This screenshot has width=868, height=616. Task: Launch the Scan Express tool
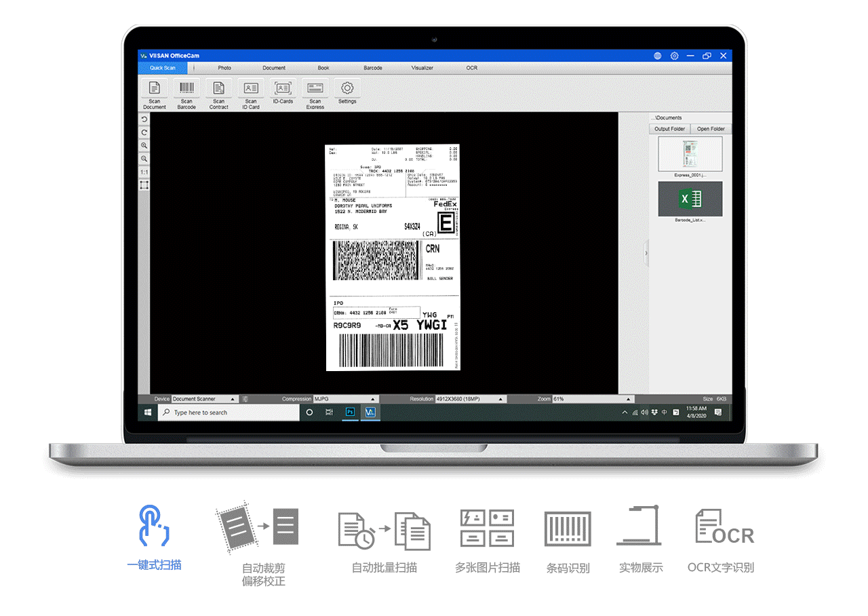point(315,89)
